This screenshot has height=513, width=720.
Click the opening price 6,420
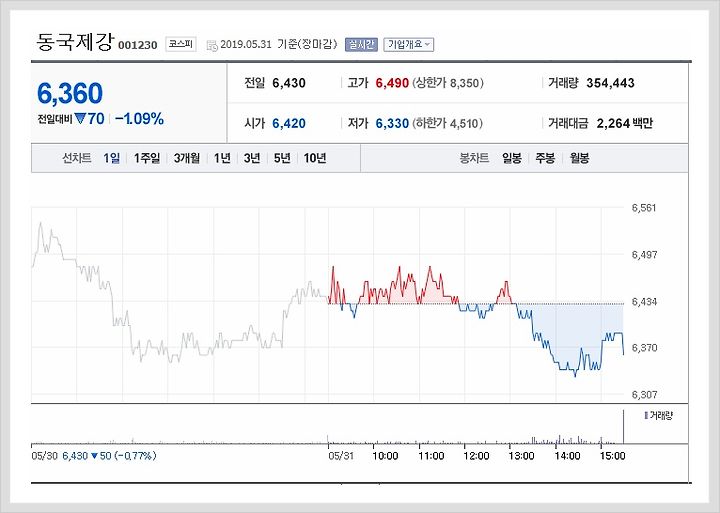(x=289, y=124)
